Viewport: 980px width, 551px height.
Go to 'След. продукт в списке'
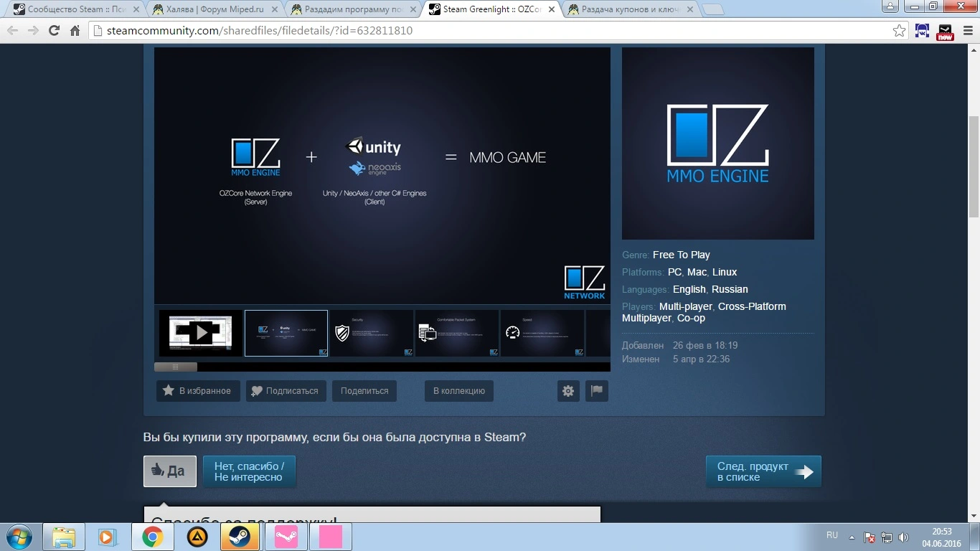[763, 471]
